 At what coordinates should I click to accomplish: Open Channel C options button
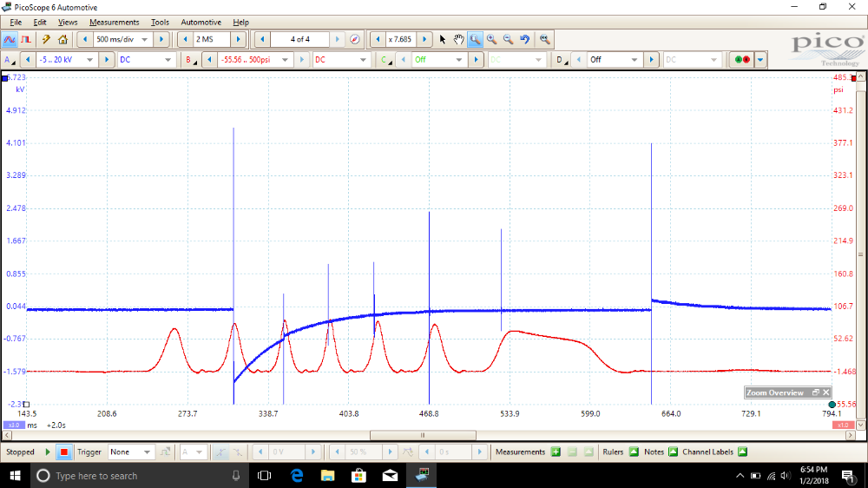click(386, 60)
